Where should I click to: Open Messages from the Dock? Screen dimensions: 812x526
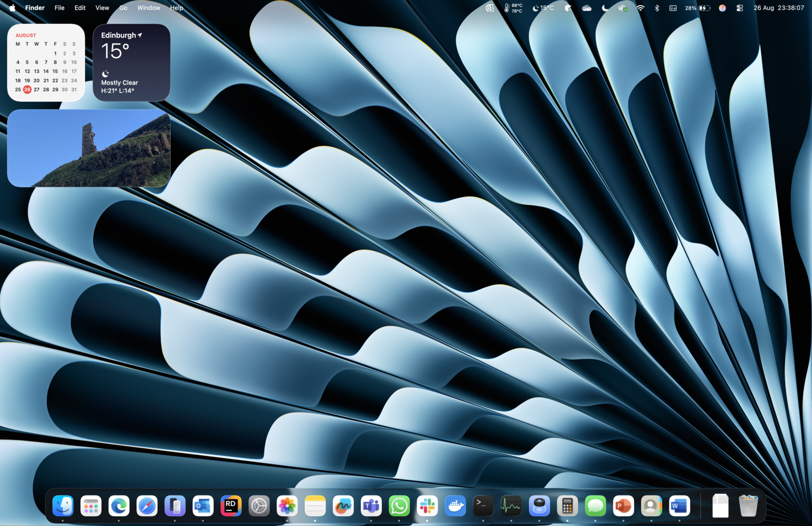pyautogui.click(x=595, y=506)
